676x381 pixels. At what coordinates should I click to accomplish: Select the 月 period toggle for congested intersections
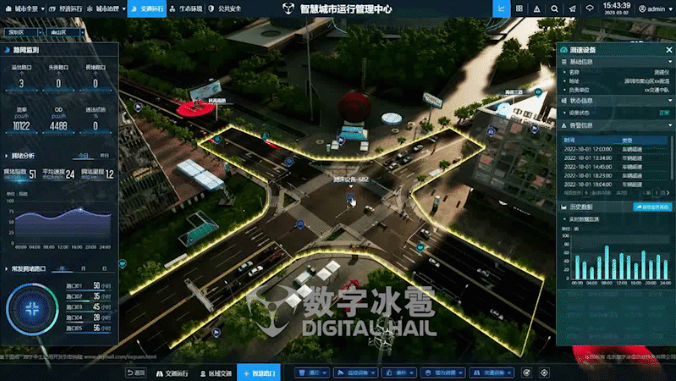[x=83, y=269]
